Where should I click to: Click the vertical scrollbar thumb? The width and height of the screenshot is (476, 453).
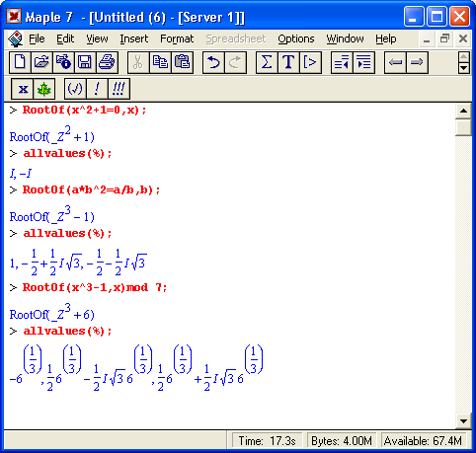(x=463, y=127)
